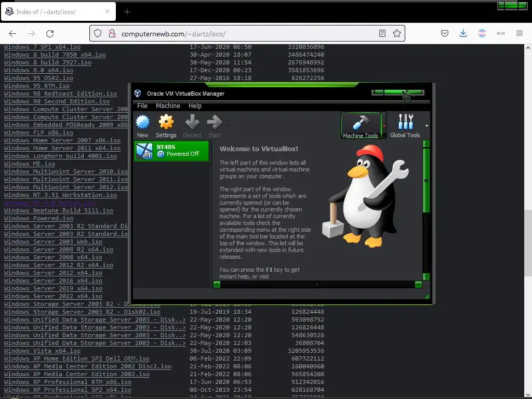Open Windows_Powered.iso link
Viewport: 532px width, 399px height.
38,219
